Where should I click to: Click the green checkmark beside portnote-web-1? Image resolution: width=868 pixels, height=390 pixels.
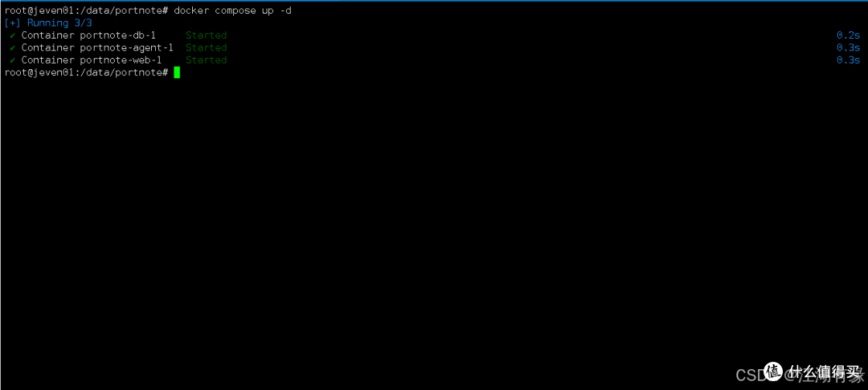(13, 60)
